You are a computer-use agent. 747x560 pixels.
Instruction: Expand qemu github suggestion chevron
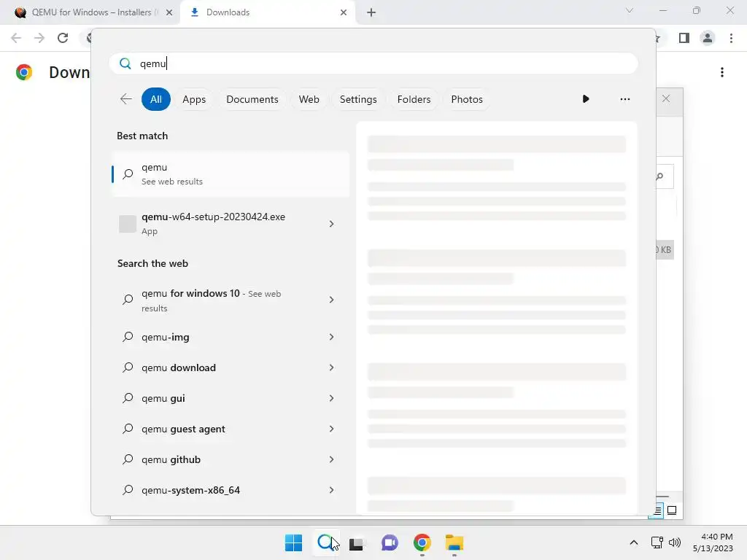(332, 459)
